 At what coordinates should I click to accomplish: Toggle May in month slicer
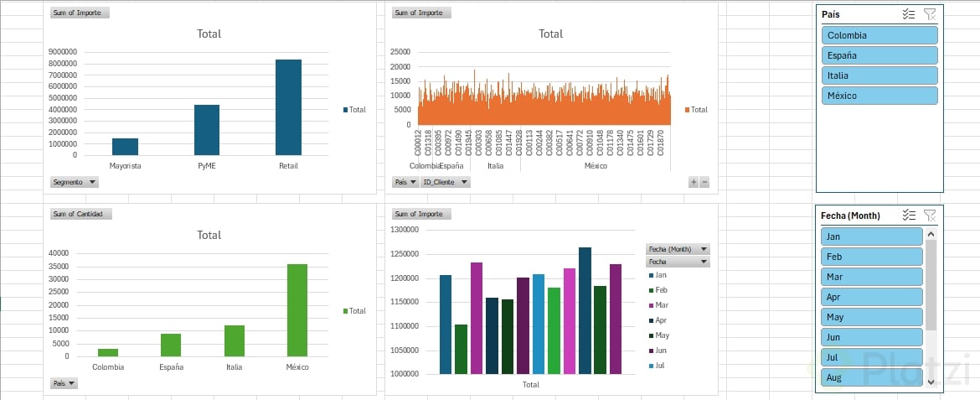(x=871, y=317)
